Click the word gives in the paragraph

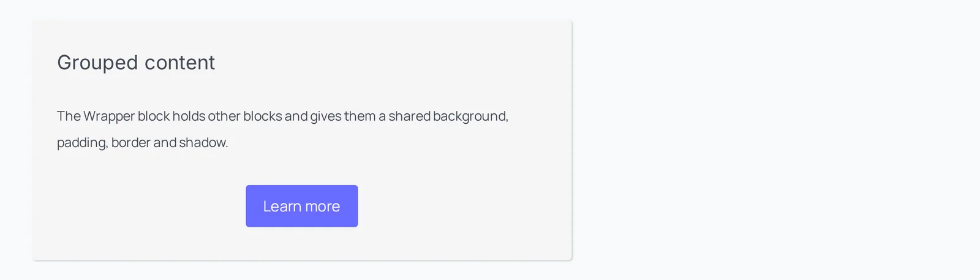326,116
